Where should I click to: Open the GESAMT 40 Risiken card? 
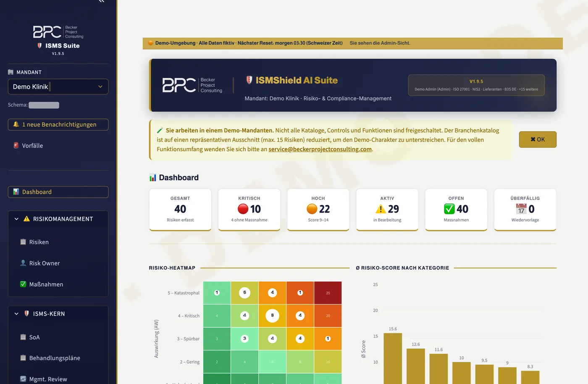point(180,210)
